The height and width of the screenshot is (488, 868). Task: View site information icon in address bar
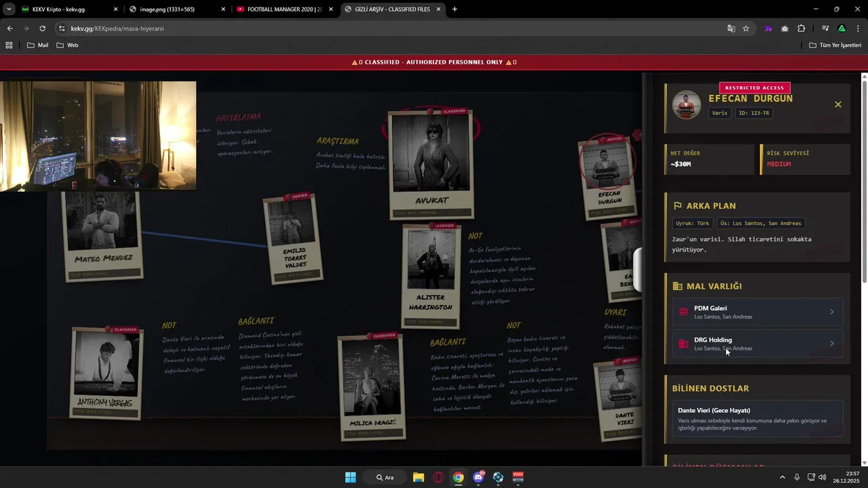[62, 28]
